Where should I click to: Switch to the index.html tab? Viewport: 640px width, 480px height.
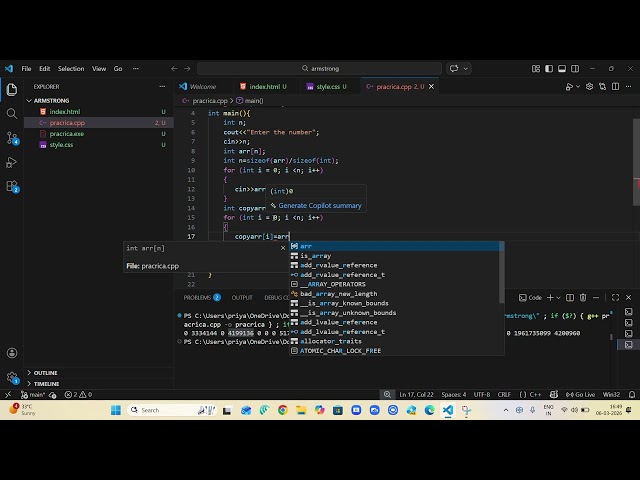(268, 87)
